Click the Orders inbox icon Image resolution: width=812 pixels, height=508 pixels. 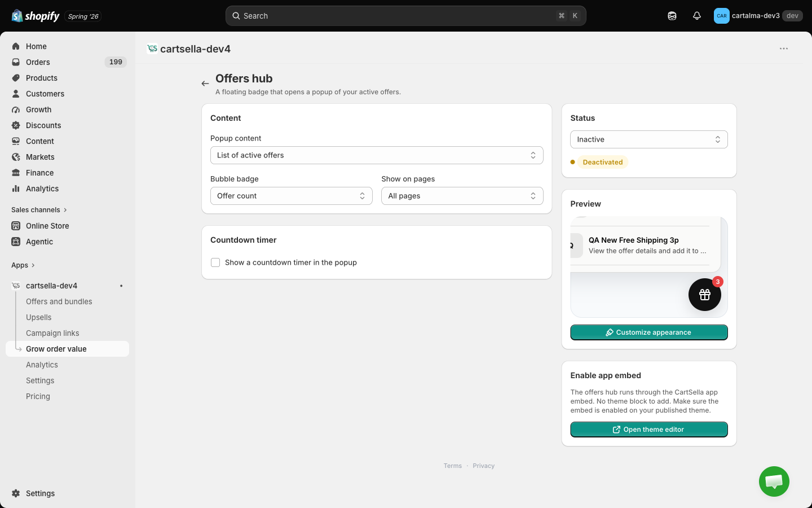pyautogui.click(x=16, y=62)
